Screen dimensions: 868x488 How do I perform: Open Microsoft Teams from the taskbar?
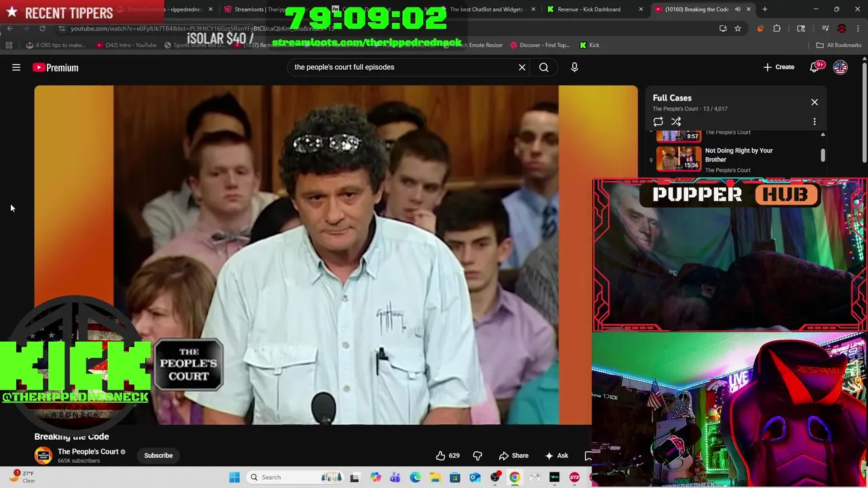click(395, 477)
